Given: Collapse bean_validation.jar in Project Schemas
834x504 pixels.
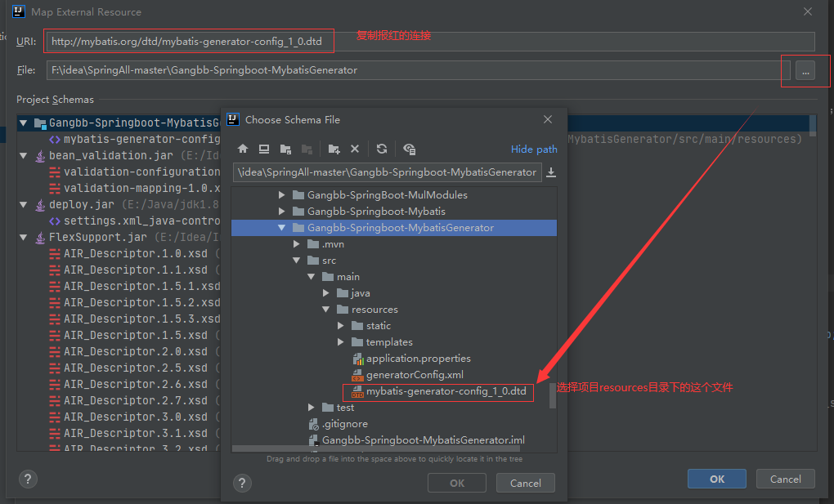Looking at the screenshot, I should [x=24, y=156].
